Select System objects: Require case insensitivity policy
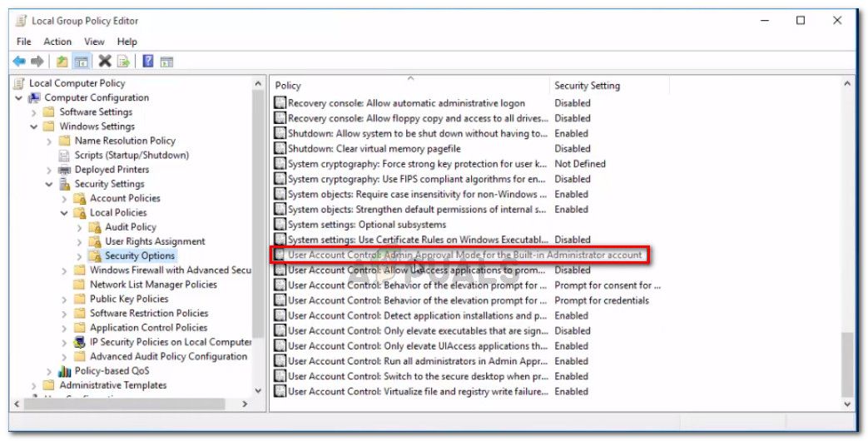868x441 pixels. click(x=418, y=194)
